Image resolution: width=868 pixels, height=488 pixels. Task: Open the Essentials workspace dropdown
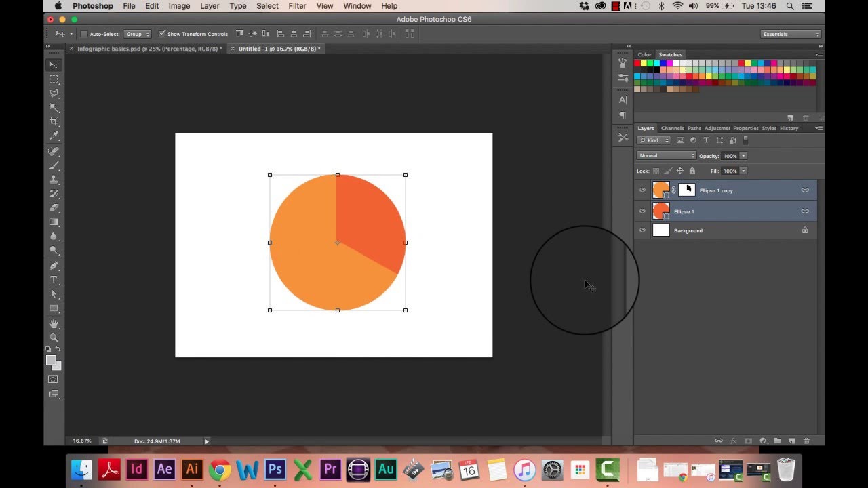[x=791, y=34]
